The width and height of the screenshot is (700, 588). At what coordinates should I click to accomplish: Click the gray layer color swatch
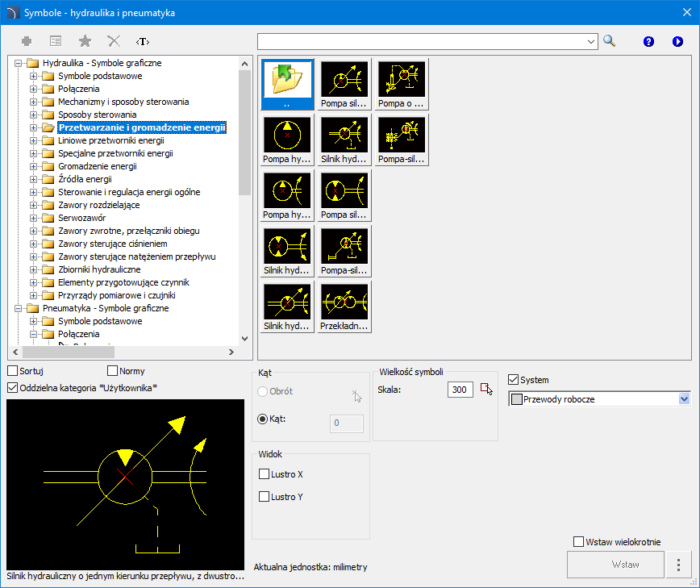(x=517, y=398)
